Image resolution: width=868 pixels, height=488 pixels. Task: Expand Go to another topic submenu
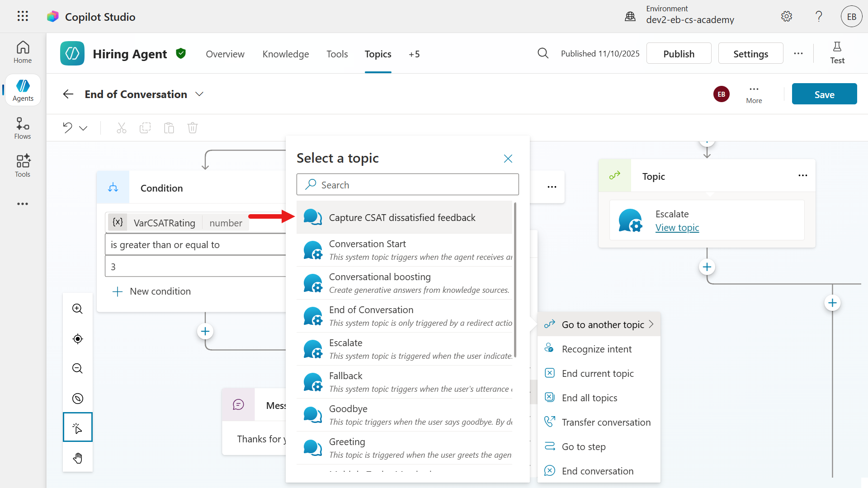(x=599, y=324)
